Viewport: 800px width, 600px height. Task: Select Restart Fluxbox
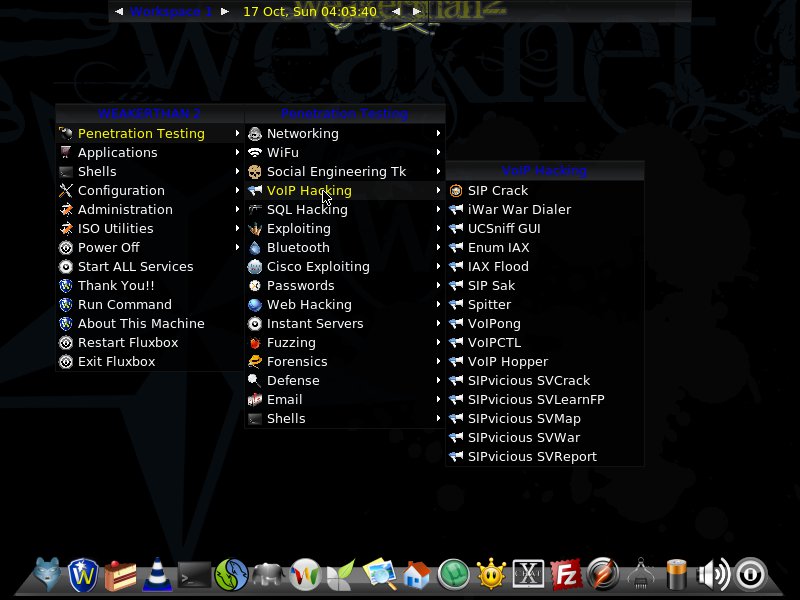click(150, 343)
